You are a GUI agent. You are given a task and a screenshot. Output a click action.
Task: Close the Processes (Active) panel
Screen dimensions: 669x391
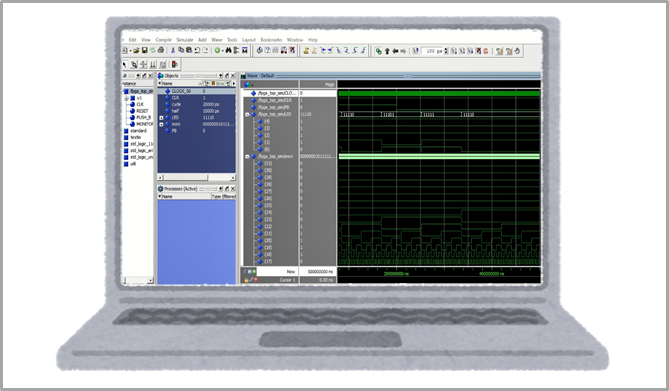point(233,189)
